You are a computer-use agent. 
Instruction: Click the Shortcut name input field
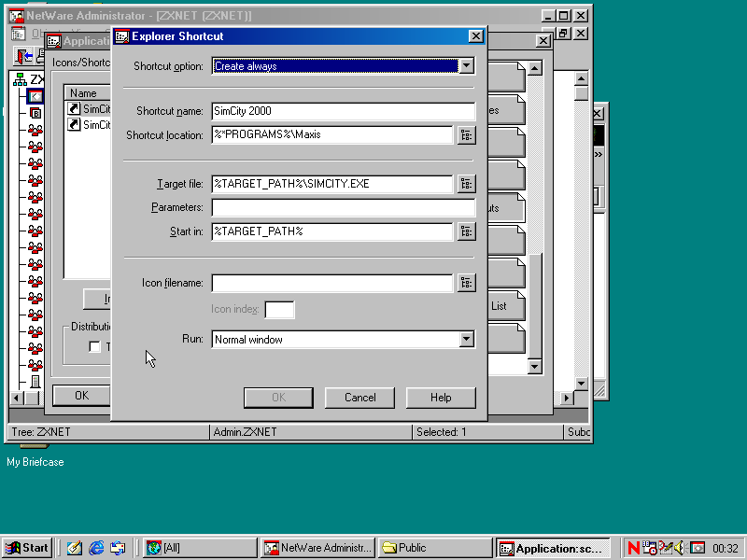343,111
